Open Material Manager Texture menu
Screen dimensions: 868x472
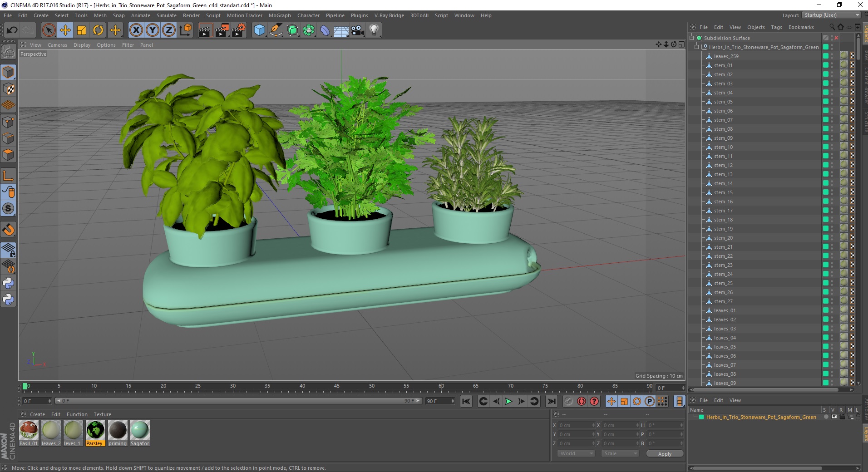102,414
